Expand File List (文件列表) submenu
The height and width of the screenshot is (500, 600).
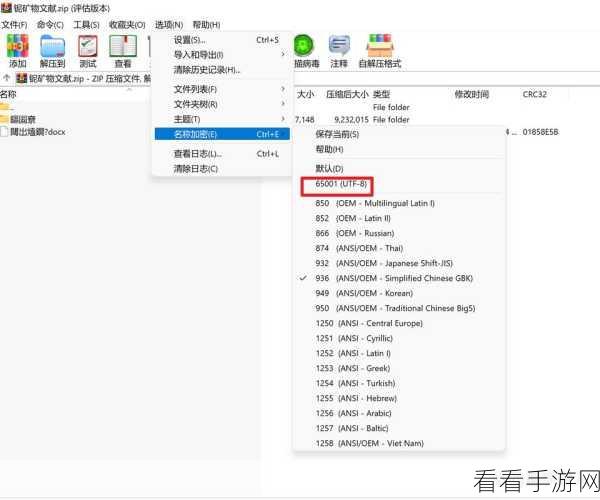(x=222, y=89)
